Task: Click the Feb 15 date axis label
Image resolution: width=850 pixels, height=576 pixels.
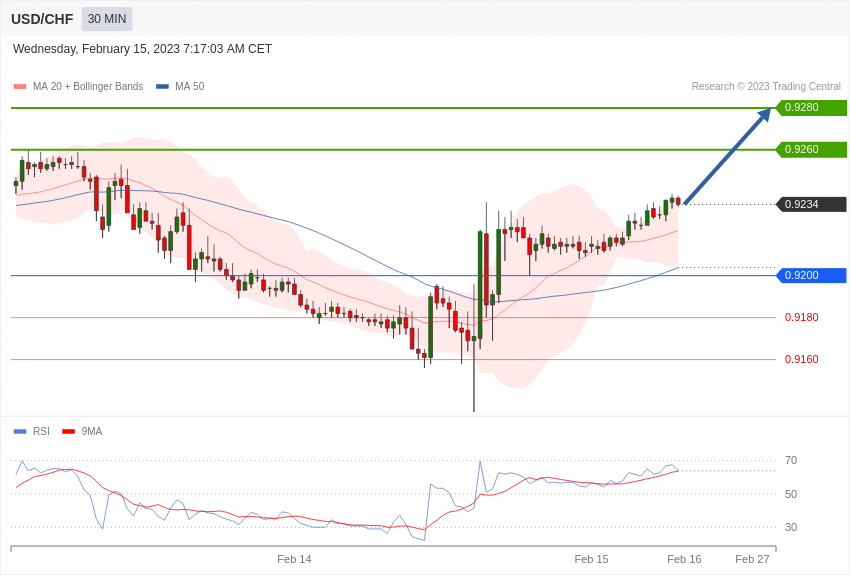Action: coord(591,559)
